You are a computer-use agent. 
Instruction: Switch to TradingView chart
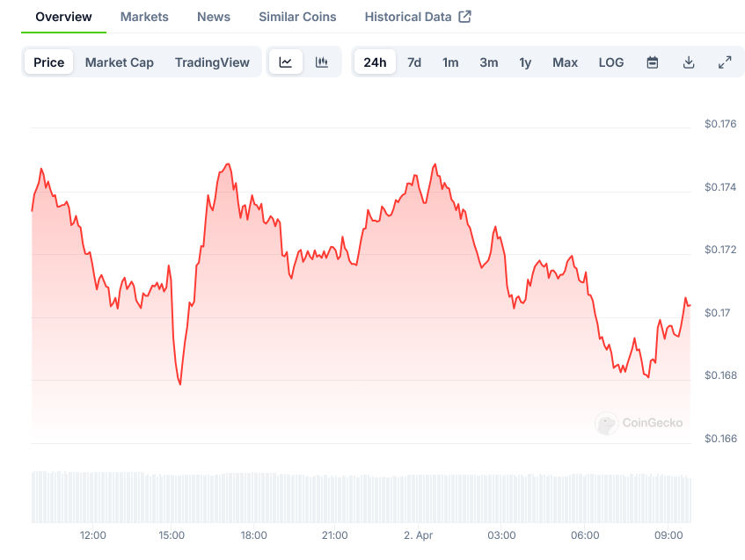coord(212,62)
